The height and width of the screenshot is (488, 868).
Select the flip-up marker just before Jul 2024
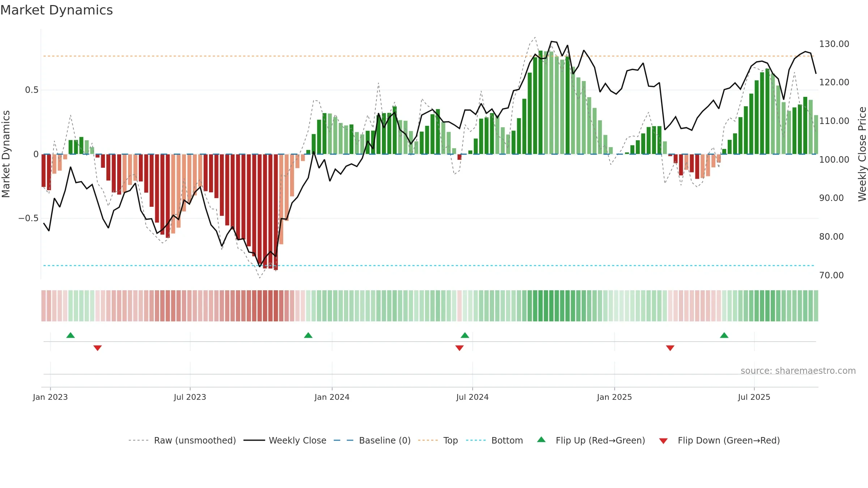point(465,335)
